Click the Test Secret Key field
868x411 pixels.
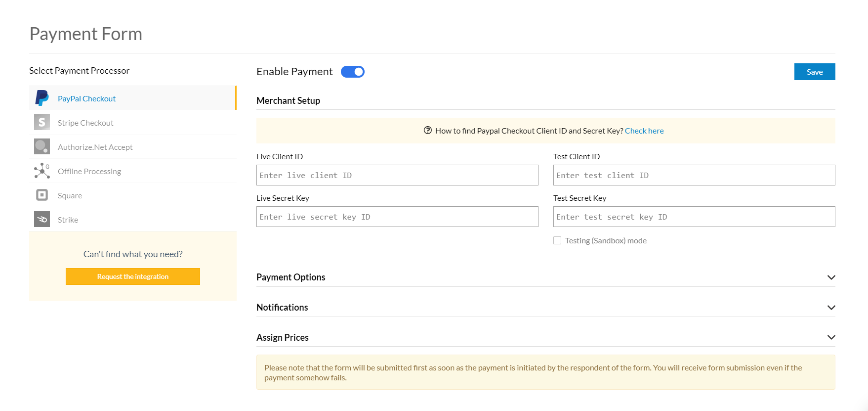694,217
